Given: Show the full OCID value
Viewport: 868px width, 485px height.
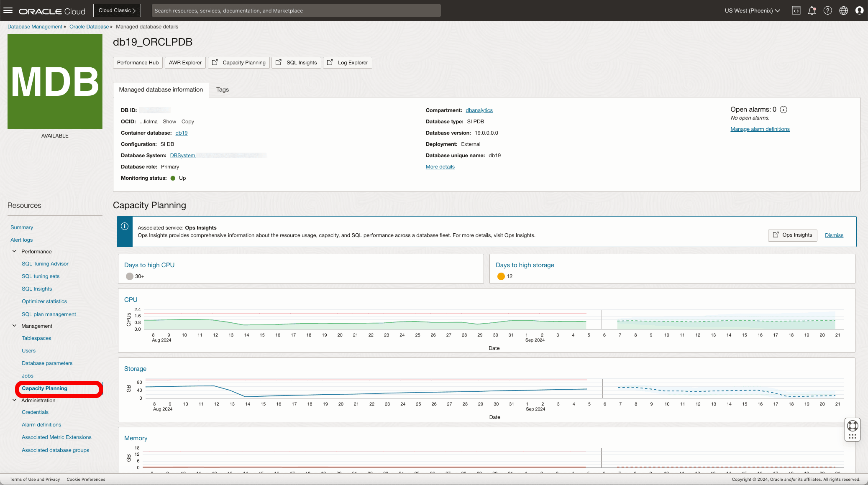Looking at the screenshot, I should [x=170, y=121].
